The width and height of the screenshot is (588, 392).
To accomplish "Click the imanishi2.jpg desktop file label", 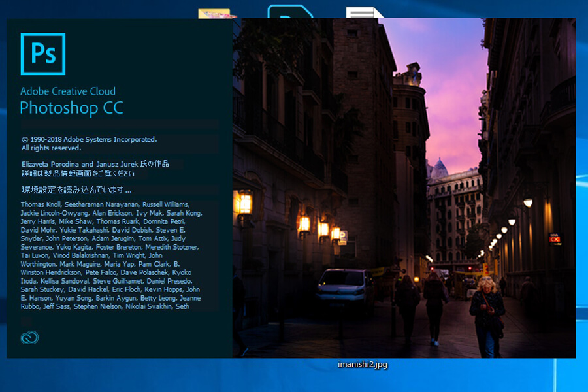I will (363, 365).
